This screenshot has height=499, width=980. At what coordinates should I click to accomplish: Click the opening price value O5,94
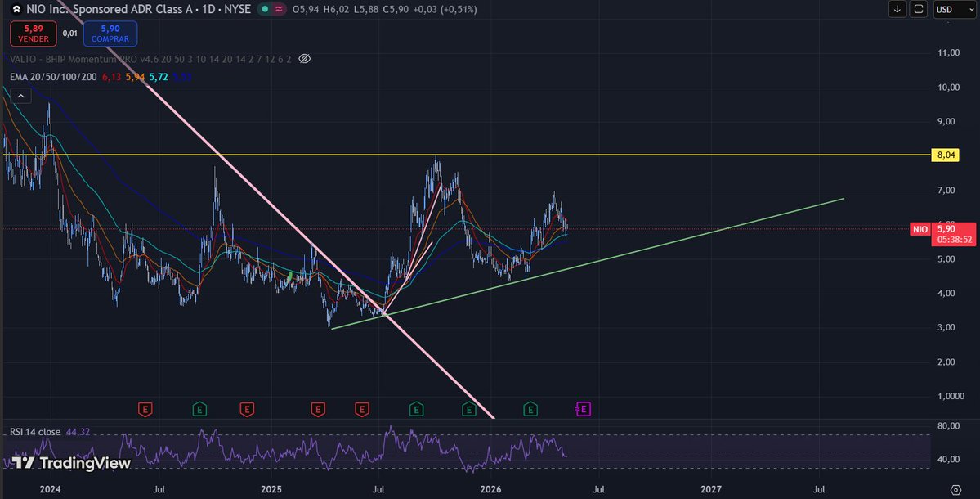click(x=307, y=9)
